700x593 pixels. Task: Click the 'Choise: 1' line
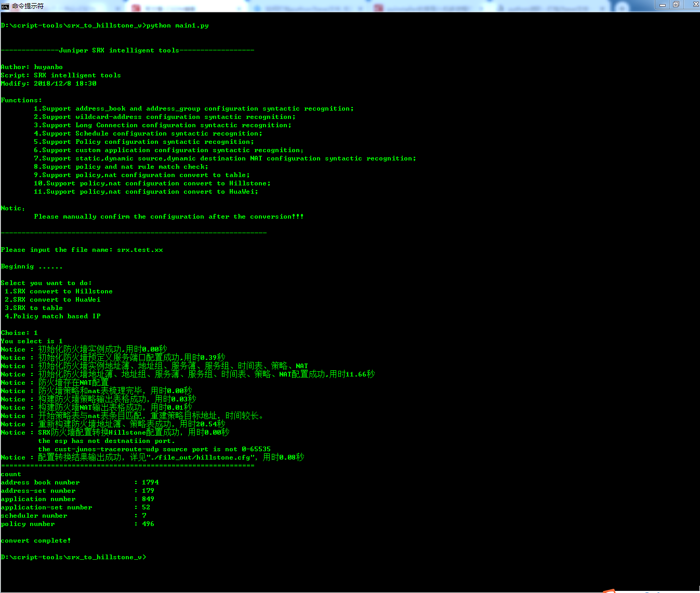[x=19, y=333]
